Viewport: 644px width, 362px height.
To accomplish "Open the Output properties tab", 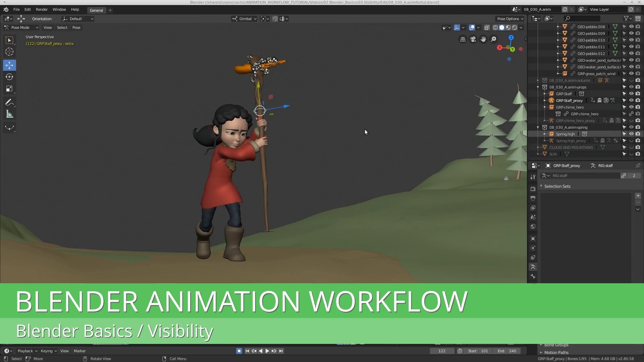I will point(533,198).
